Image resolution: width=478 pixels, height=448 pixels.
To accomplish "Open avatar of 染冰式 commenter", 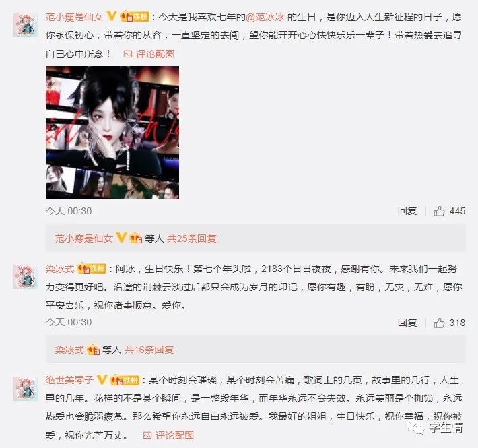I will [26, 277].
